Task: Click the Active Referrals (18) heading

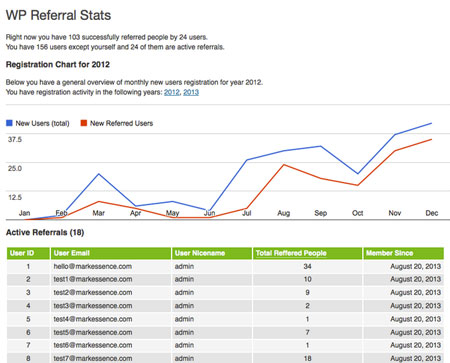Action: 45,232
